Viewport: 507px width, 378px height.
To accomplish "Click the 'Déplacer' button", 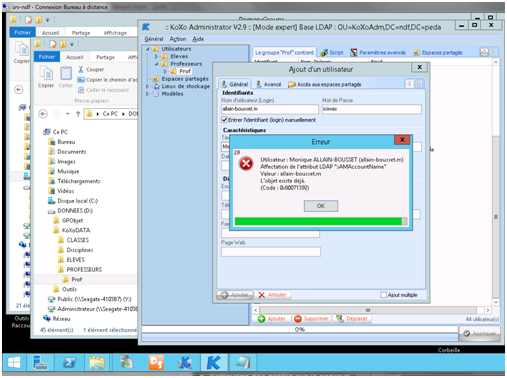I will tap(352, 319).
